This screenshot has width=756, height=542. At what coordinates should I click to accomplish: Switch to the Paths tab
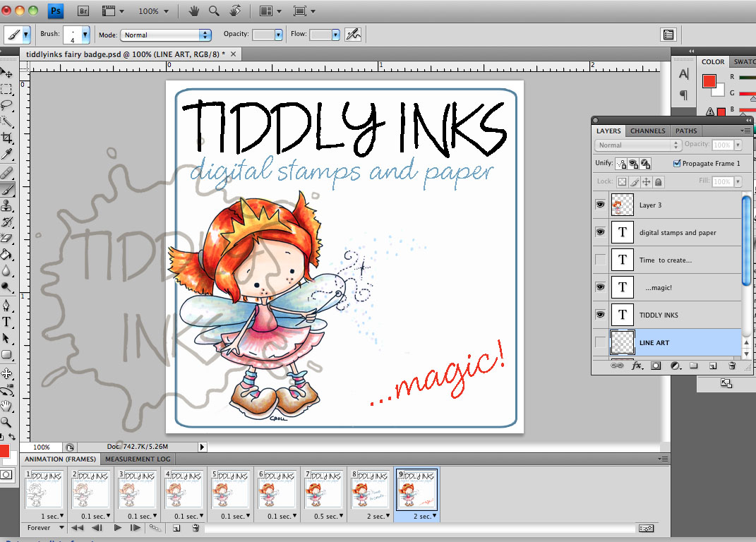pos(686,131)
